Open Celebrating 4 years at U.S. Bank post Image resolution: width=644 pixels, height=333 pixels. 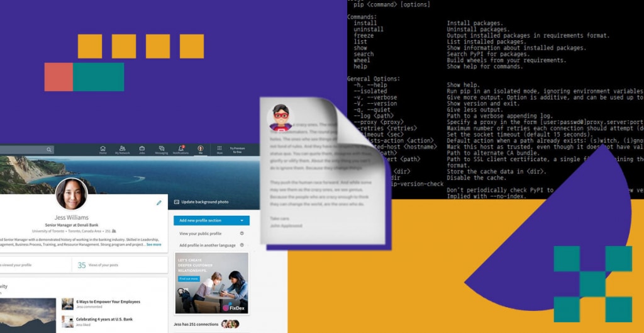pos(104,319)
